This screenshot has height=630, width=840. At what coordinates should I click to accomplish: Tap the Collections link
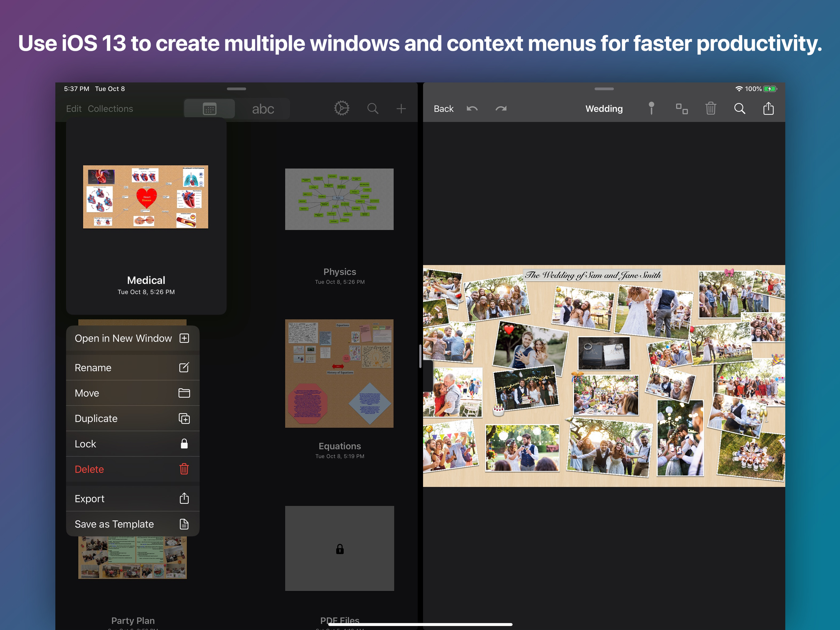110,109
